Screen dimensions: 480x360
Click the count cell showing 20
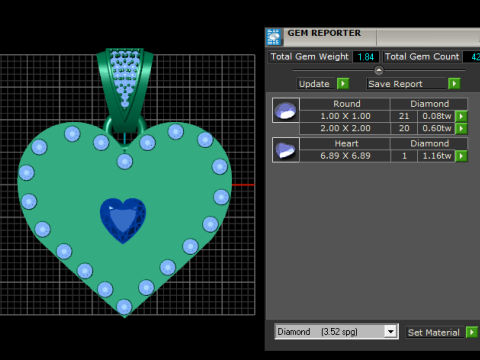point(404,128)
